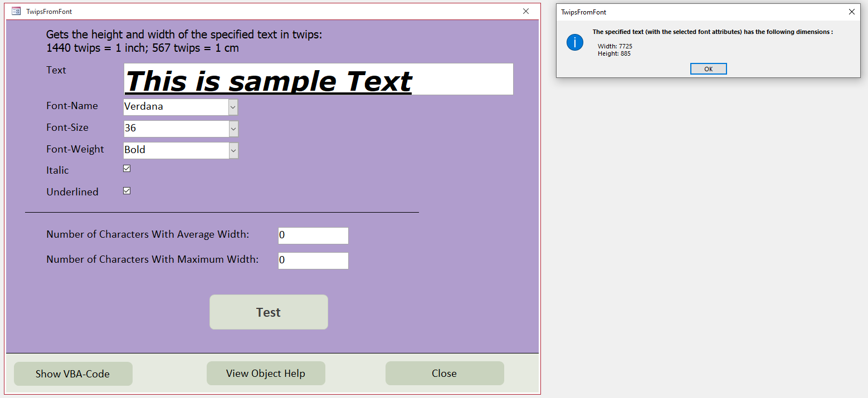Click the 'Text' label beside sample box
Image resolution: width=868 pixels, height=398 pixels.
(56, 70)
